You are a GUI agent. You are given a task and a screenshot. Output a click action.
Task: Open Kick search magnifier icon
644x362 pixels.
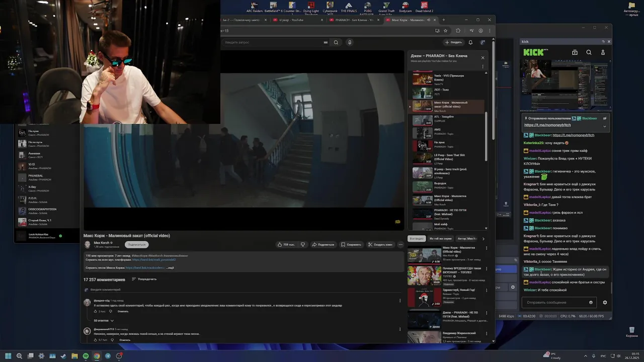[x=589, y=52]
